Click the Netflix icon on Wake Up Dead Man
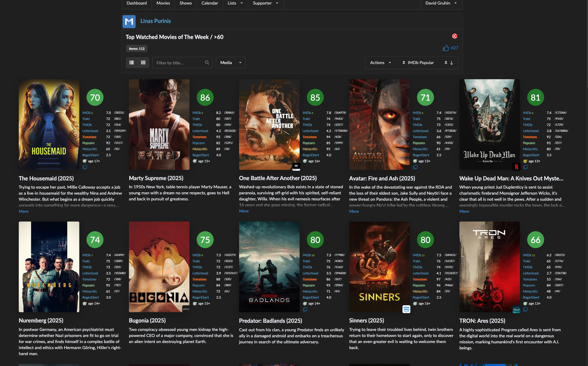 (516, 167)
